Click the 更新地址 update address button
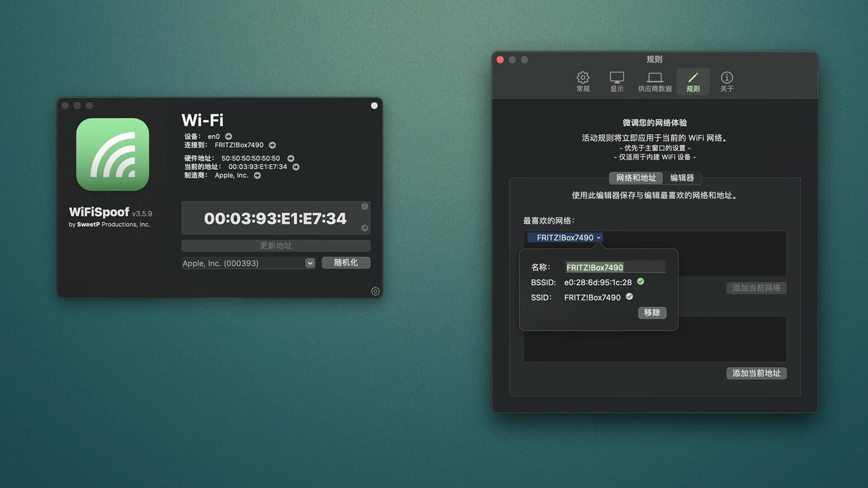The height and width of the screenshot is (488, 868). (276, 246)
